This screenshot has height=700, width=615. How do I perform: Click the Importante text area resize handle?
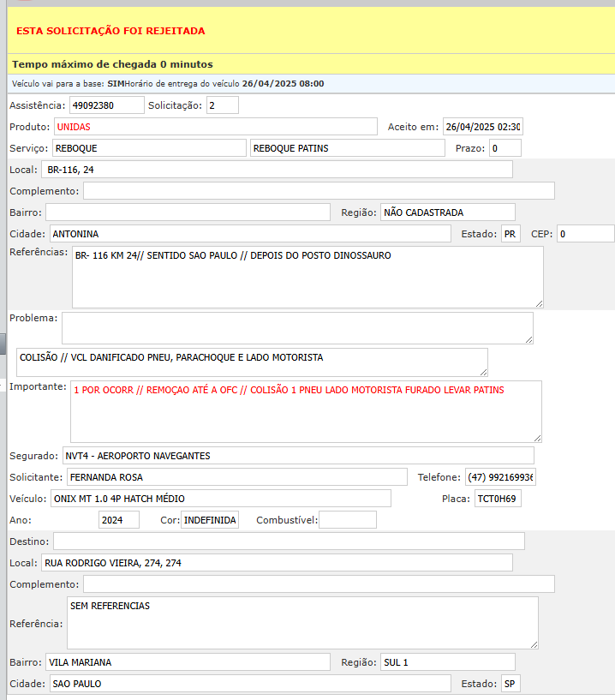point(538,439)
